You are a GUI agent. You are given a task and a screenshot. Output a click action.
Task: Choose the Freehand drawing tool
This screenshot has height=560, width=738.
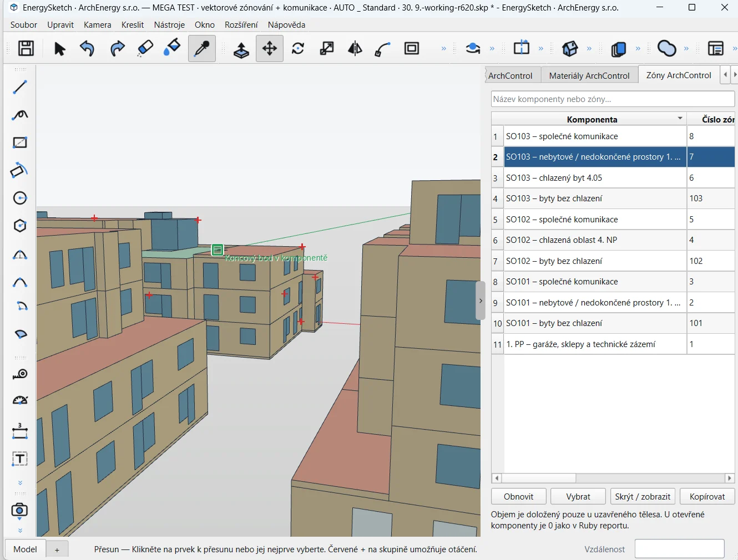(x=20, y=115)
